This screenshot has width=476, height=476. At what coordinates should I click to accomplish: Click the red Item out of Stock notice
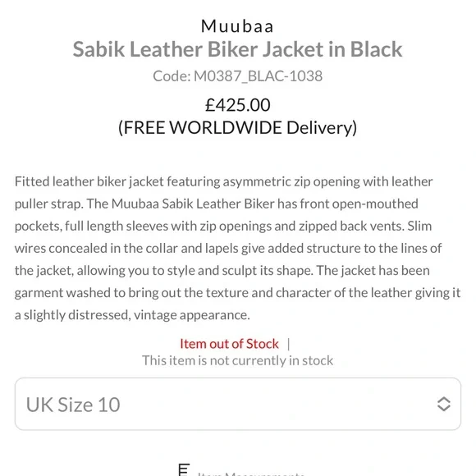point(229,344)
